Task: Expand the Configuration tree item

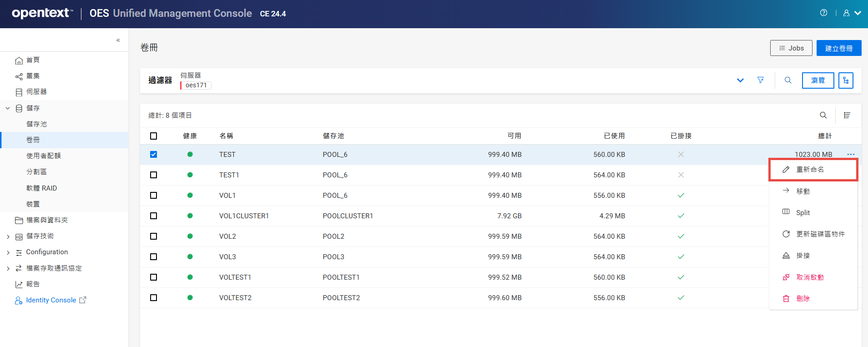Action: (x=8, y=252)
